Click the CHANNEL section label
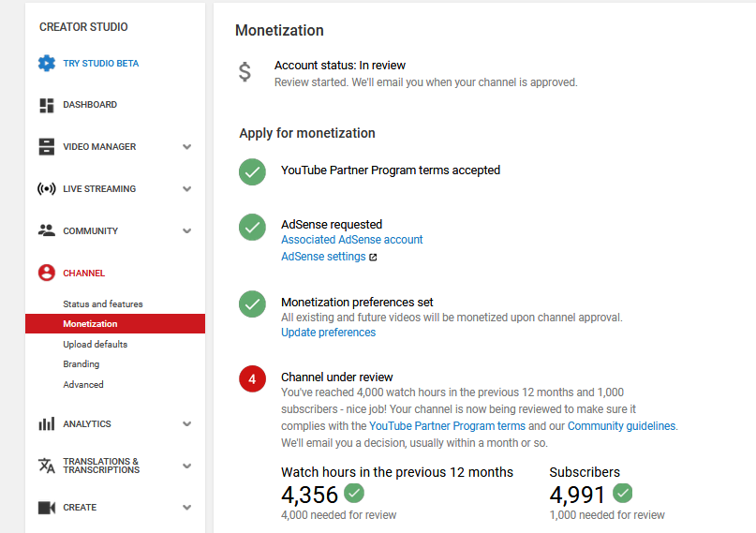 [84, 274]
